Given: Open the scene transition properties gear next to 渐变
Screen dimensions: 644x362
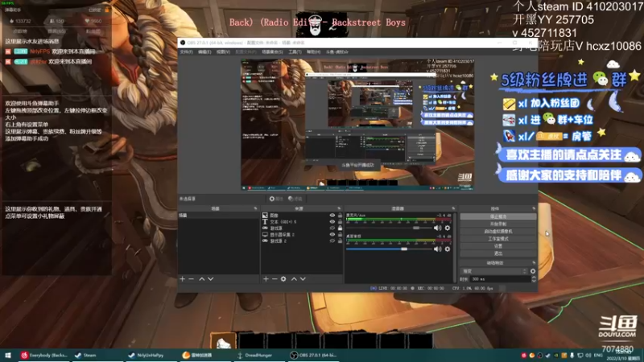Looking at the screenshot, I should point(533,271).
